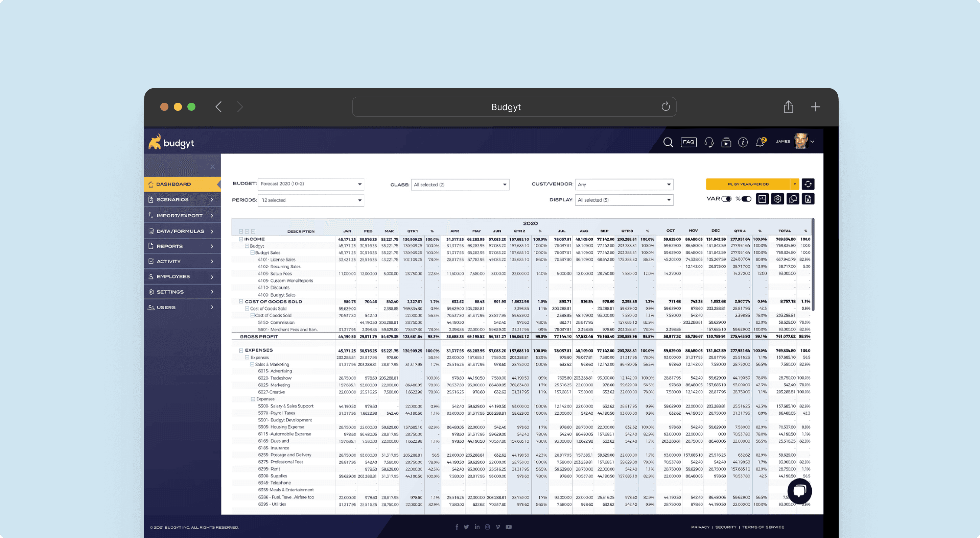Collapse the Budgyt Sales group
Image resolution: width=980 pixels, height=538 pixels.
click(252, 252)
